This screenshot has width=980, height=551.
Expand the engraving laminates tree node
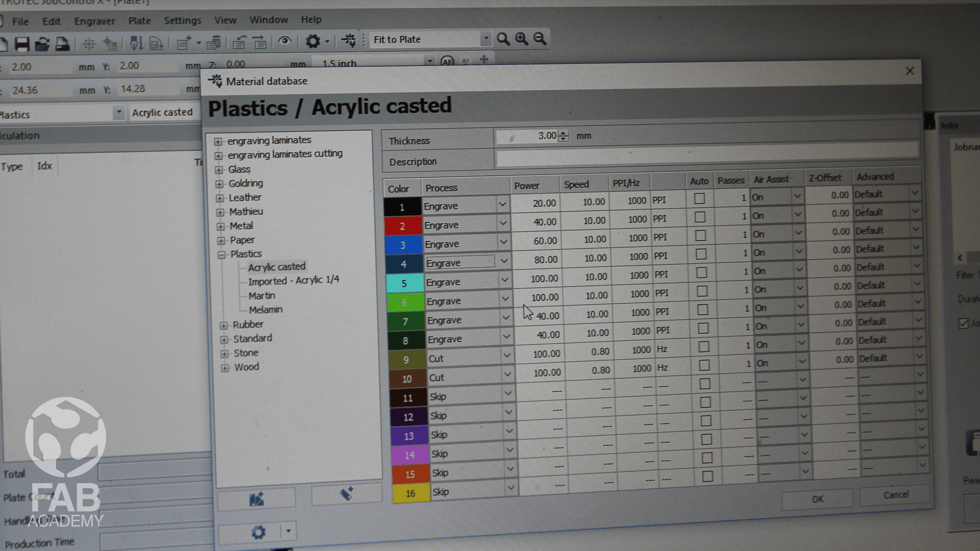click(x=218, y=141)
